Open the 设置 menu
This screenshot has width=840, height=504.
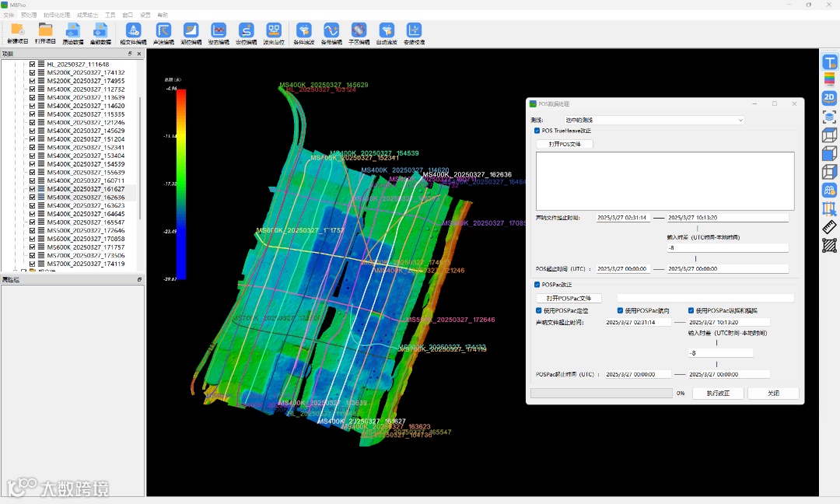click(145, 15)
